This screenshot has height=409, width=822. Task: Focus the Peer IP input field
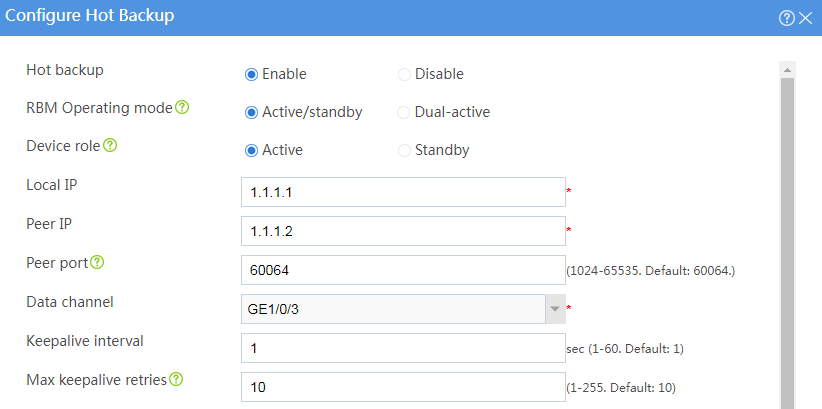coord(403,231)
